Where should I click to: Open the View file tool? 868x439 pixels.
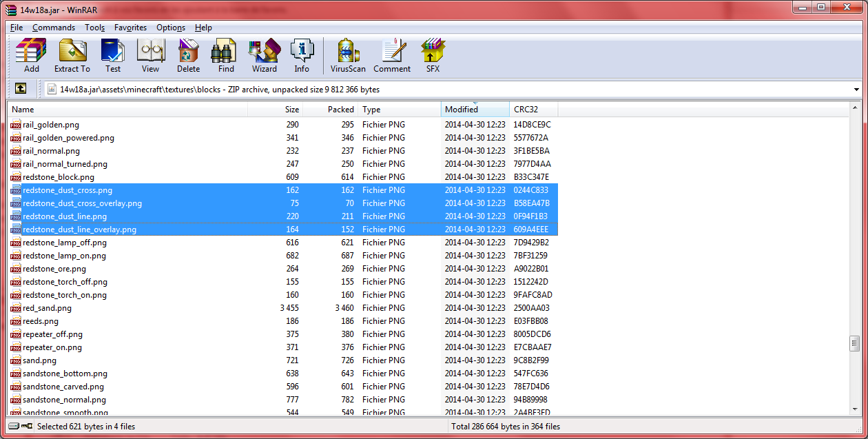[150, 56]
